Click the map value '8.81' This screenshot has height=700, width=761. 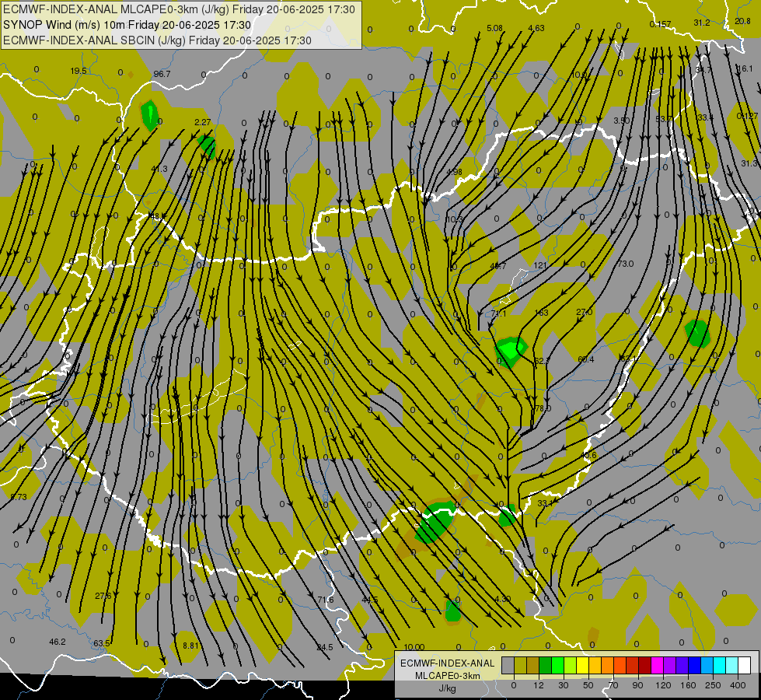click(x=190, y=646)
